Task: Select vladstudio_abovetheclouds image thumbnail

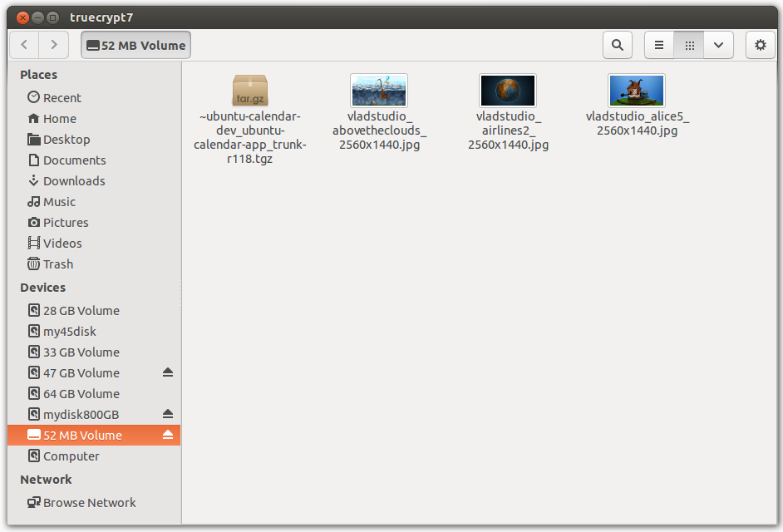Action: click(379, 91)
